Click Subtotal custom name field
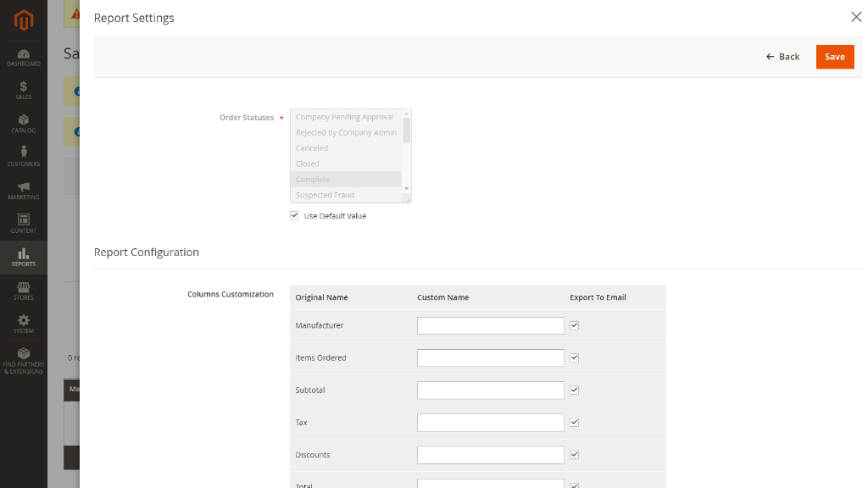Screen dimensions: 868x488 pos(491,390)
